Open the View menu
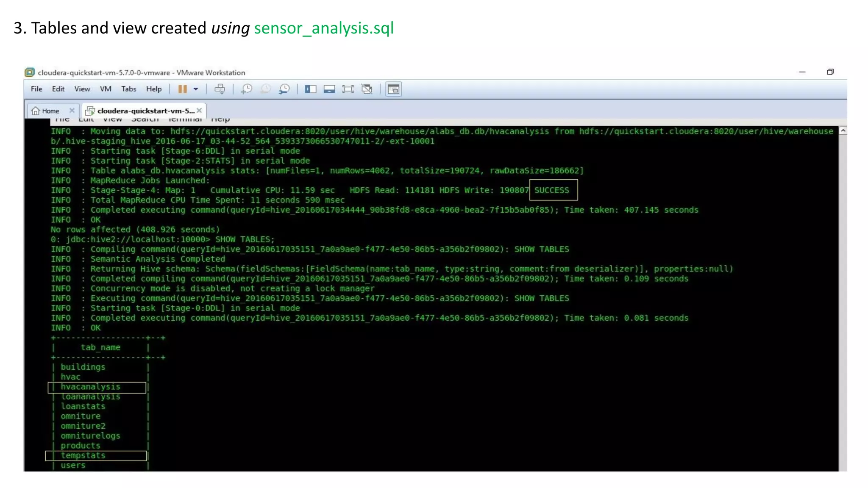The image size is (868, 488). [x=82, y=89]
